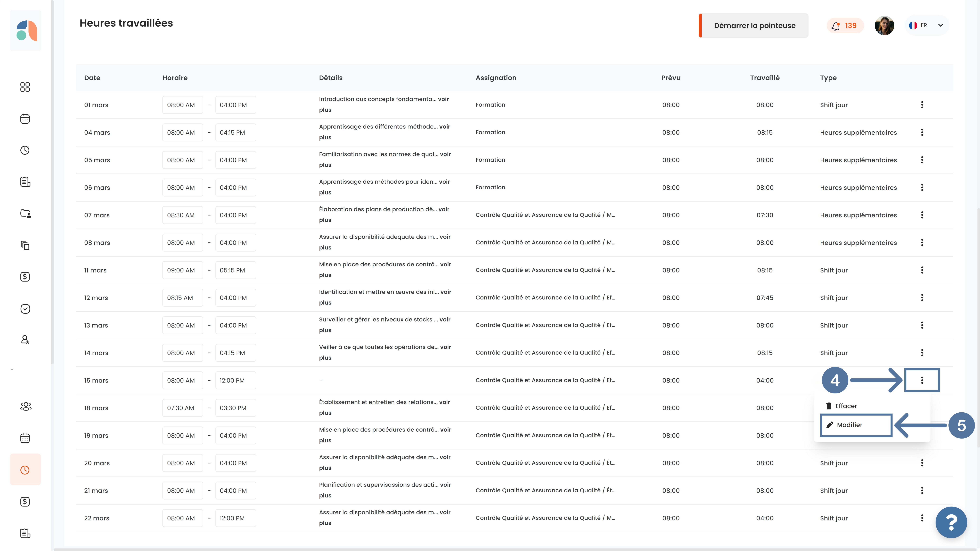The image size is (980, 551).
Task: Open options menu for 20 mars row
Action: [x=922, y=463]
